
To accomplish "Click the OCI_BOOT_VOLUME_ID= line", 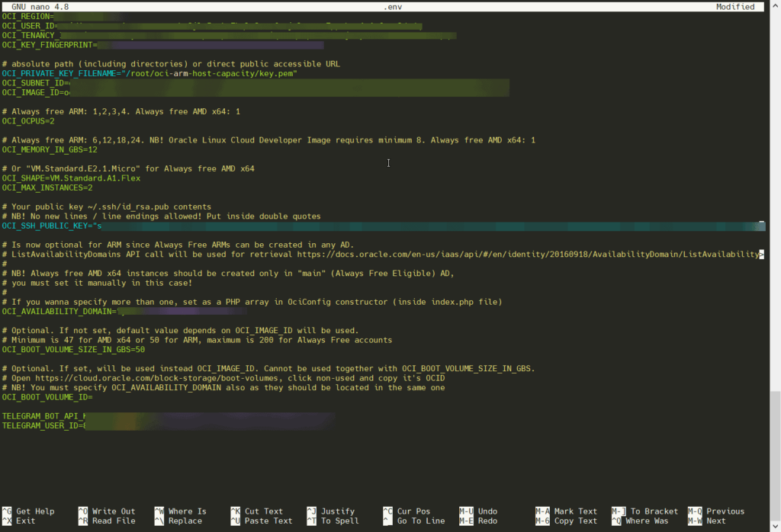I will pyautogui.click(x=47, y=397).
